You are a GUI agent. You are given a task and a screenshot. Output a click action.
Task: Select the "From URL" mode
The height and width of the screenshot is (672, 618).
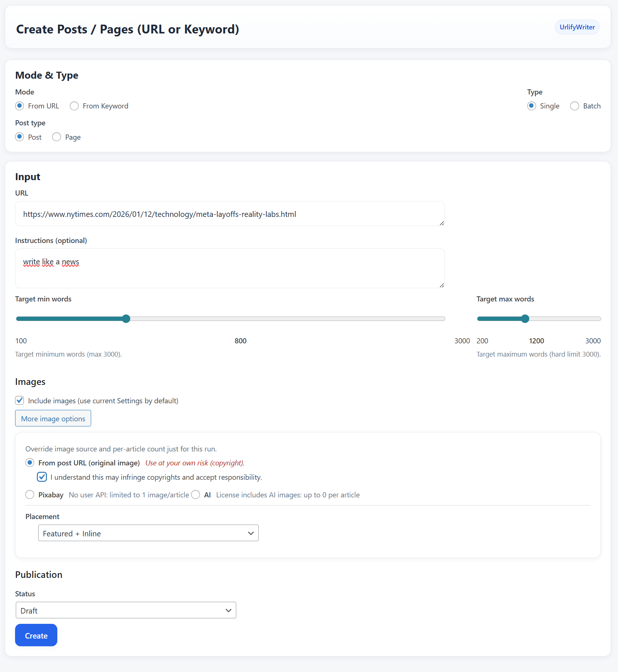click(19, 106)
